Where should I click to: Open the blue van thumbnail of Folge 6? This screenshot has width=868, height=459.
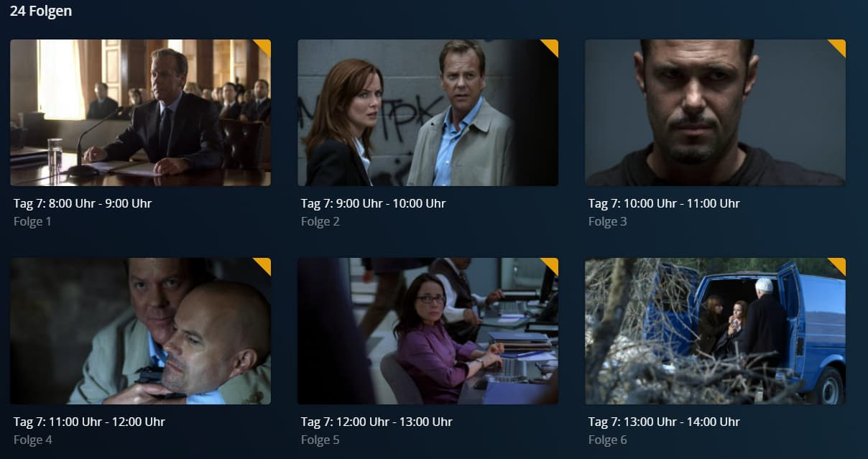coord(715,331)
